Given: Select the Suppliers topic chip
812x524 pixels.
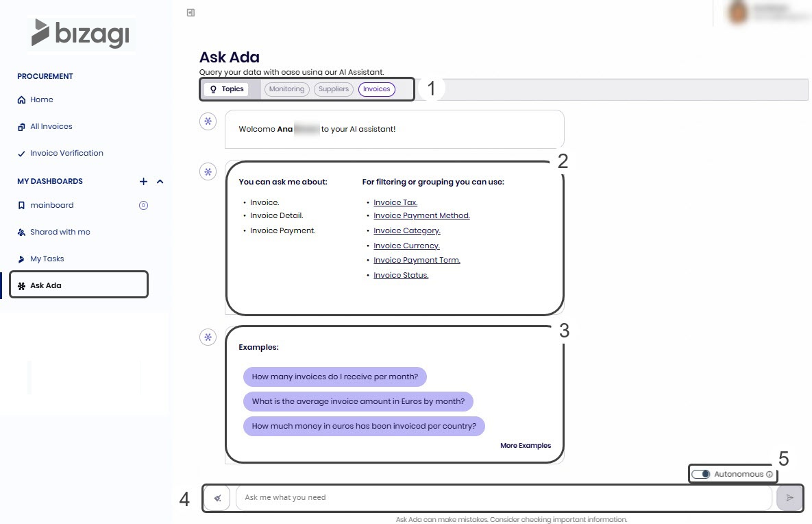Looking at the screenshot, I should (x=334, y=89).
